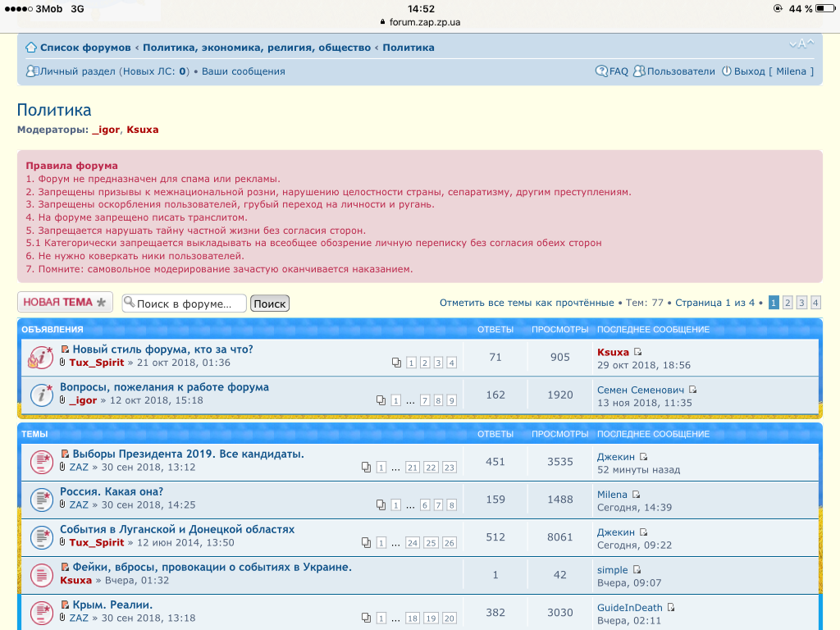The height and width of the screenshot is (630, 840).
Task: Jump to latest post by Семен Семенович
Action: point(693,390)
